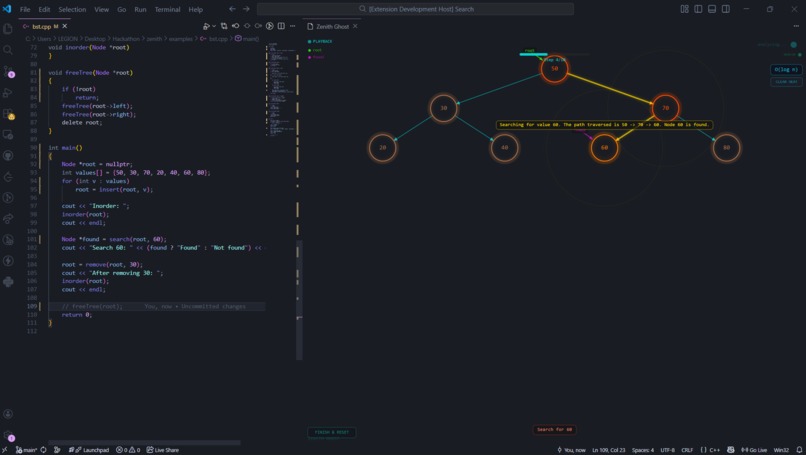Viewport: 806px width, 455px height.
Task: Switch main branch in status bar
Action: tap(26, 450)
